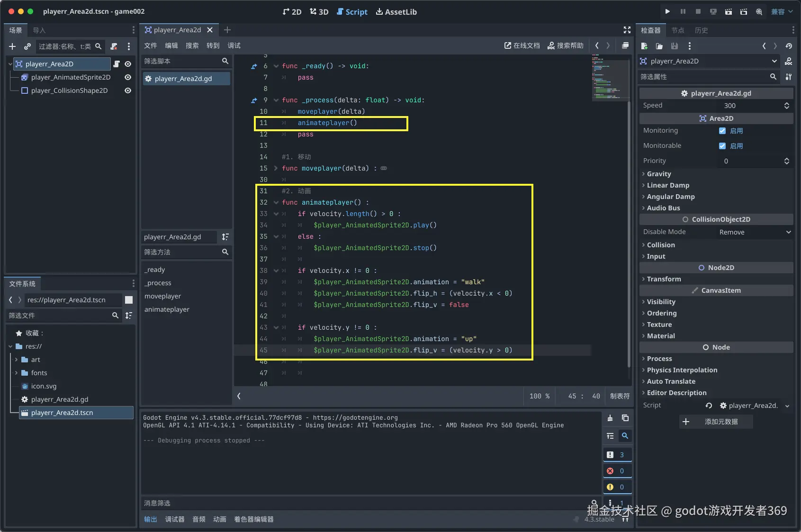Toggle the scripts panel with the arrow
The image size is (801, 532).
pos(239,396)
